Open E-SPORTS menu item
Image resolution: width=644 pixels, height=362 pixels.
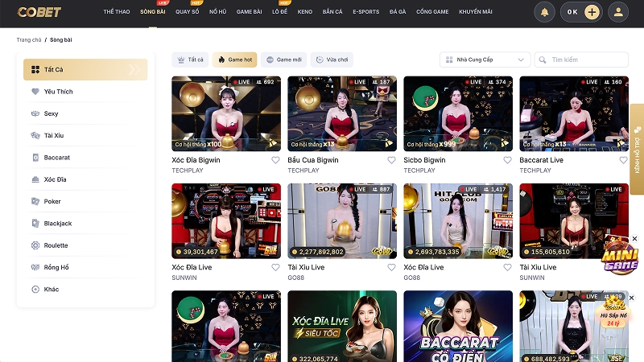366,12
